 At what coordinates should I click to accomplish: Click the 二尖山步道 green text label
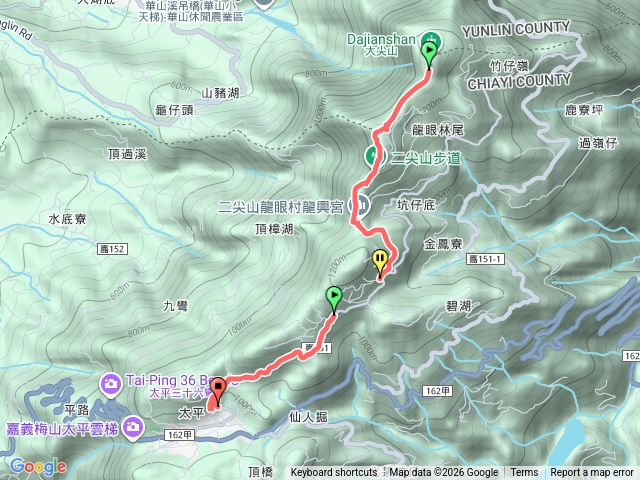(426, 158)
